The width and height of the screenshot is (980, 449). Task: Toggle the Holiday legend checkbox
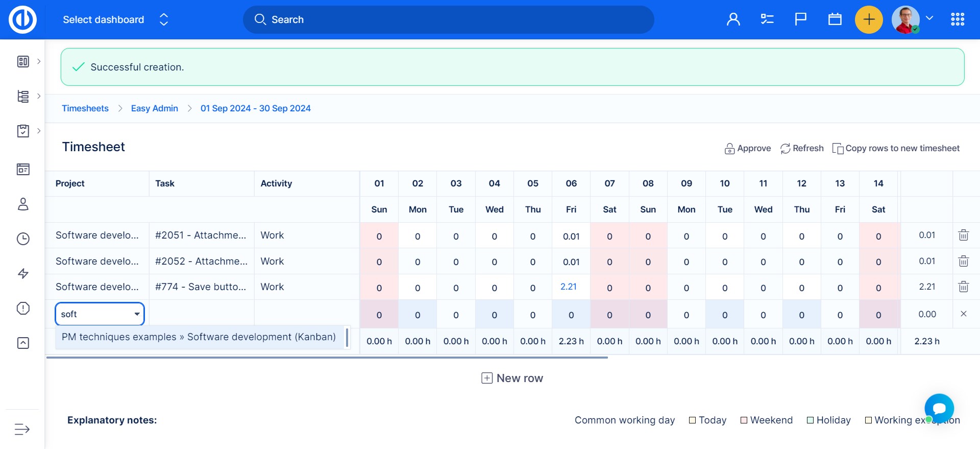pos(810,420)
